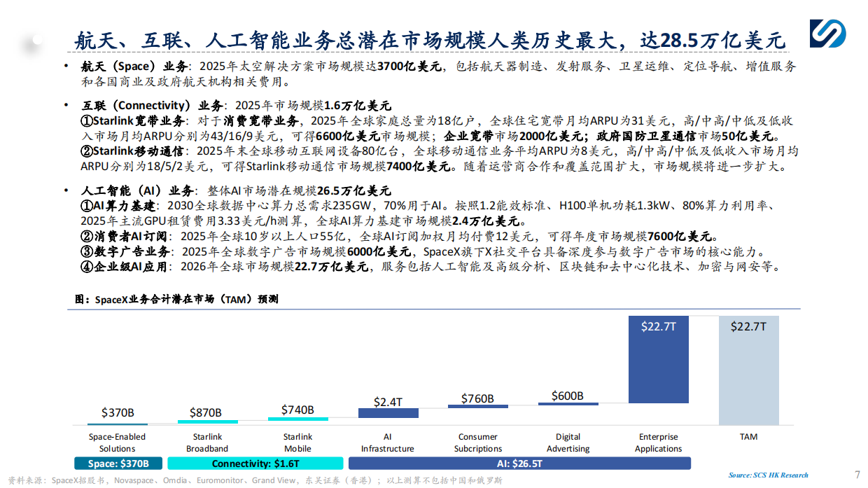
Task: Click the bold 3700亿美元 figure
Action: (x=409, y=67)
